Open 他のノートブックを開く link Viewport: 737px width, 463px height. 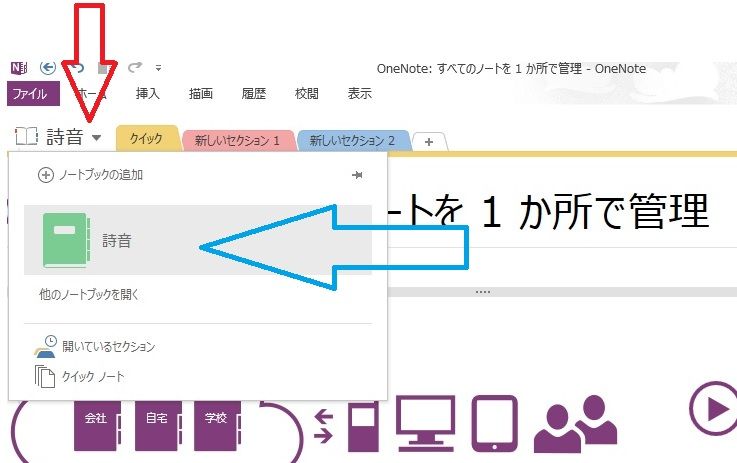[x=89, y=294]
